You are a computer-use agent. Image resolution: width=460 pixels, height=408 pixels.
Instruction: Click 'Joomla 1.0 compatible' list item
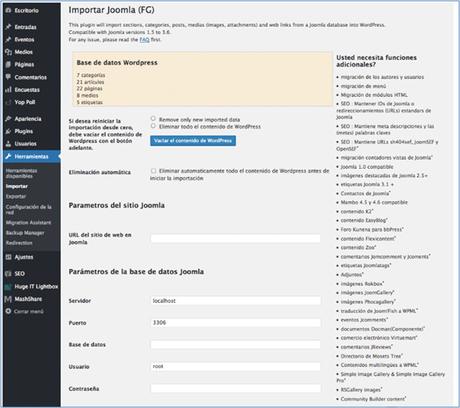pos(367,167)
